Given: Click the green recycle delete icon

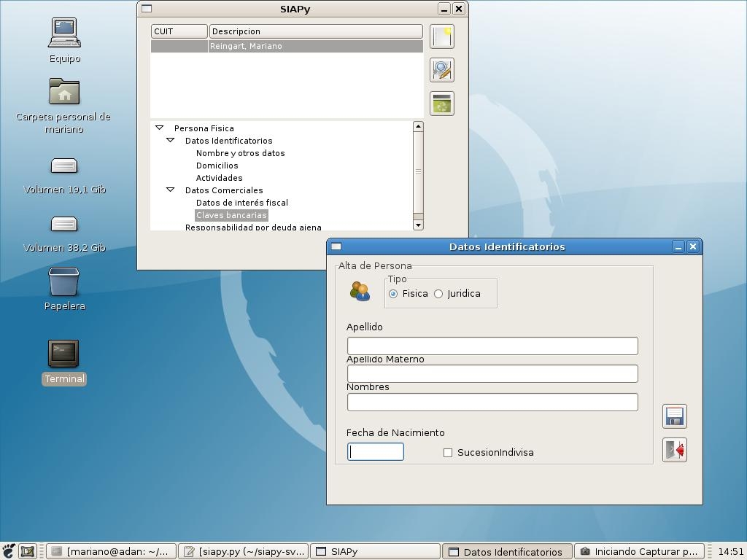Looking at the screenshot, I should (x=441, y=104).
